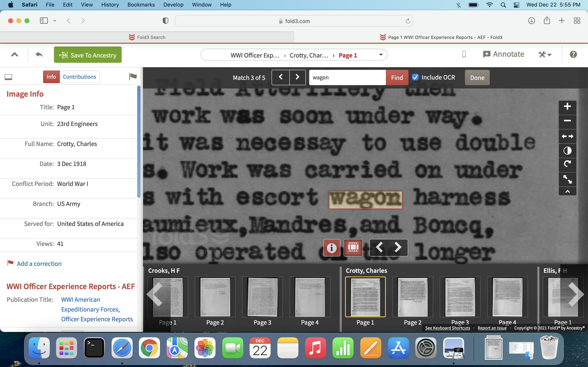Click the bookmark icon in toolbar
The image size is (588, 367).
464,54
